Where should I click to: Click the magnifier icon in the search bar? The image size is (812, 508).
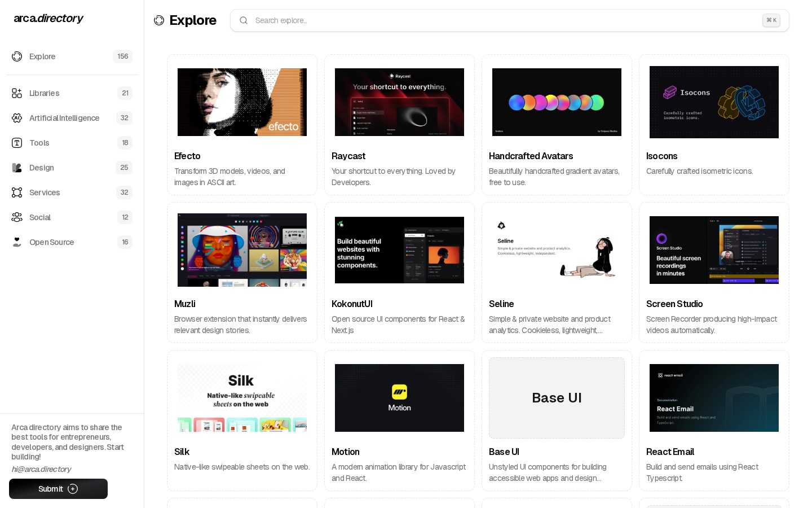click(244, 20)
